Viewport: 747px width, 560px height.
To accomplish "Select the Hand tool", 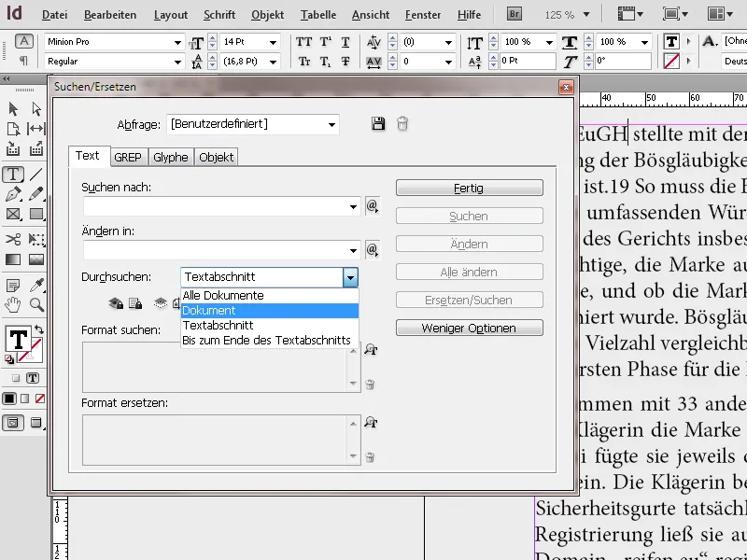I will tap(12, 305).
